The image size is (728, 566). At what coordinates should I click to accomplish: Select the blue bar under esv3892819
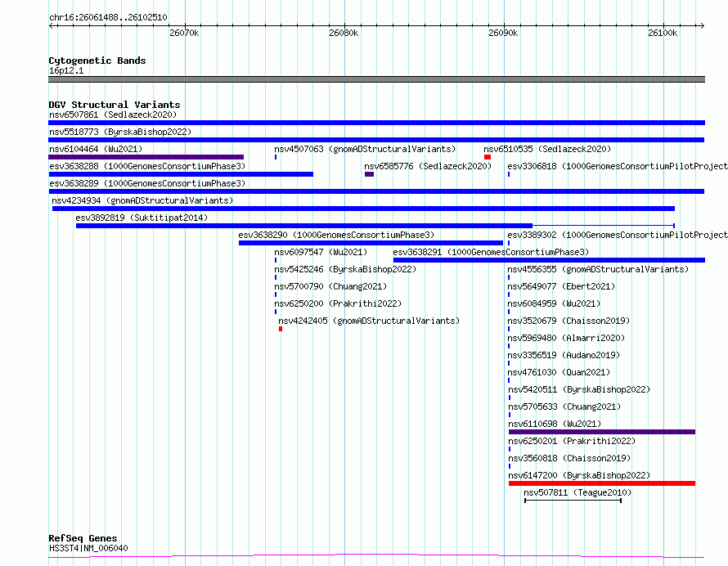(304, 226)
